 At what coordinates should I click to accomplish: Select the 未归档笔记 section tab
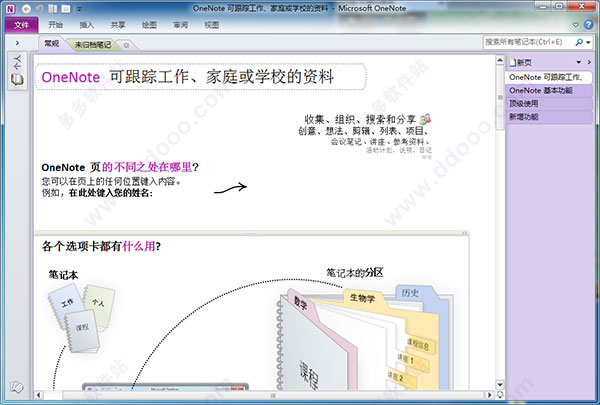(93, 45)
